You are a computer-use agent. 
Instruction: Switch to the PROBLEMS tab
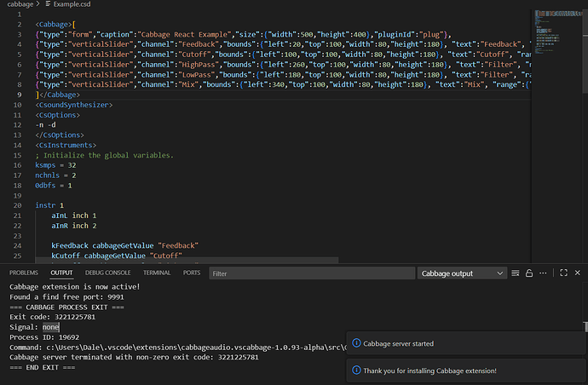(26, 273)
